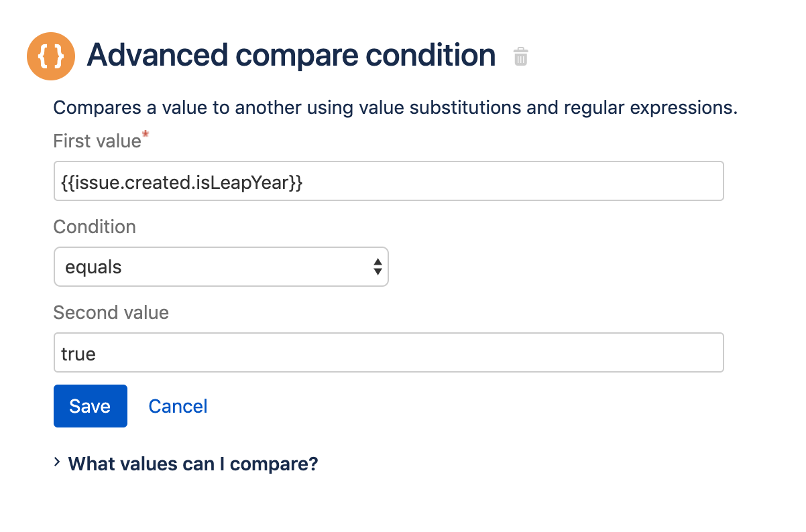Expand the "What values can I compare?" section
This screenshot has width=806, height=532.
[x=193, y=464]
